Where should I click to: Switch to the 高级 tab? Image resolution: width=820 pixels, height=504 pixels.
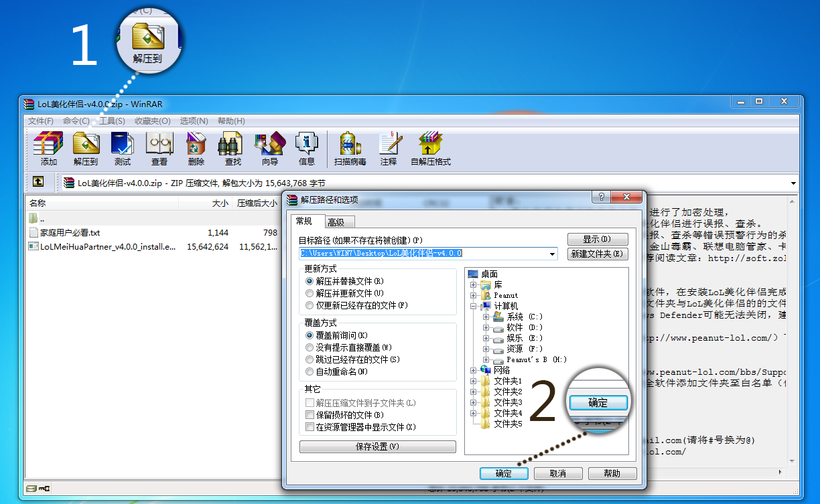(336, 222)
